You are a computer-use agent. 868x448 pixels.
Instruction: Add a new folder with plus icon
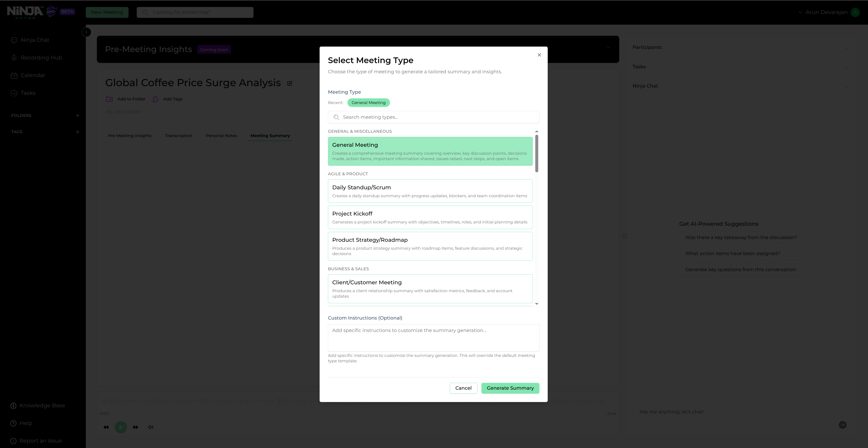click(77, 116)
